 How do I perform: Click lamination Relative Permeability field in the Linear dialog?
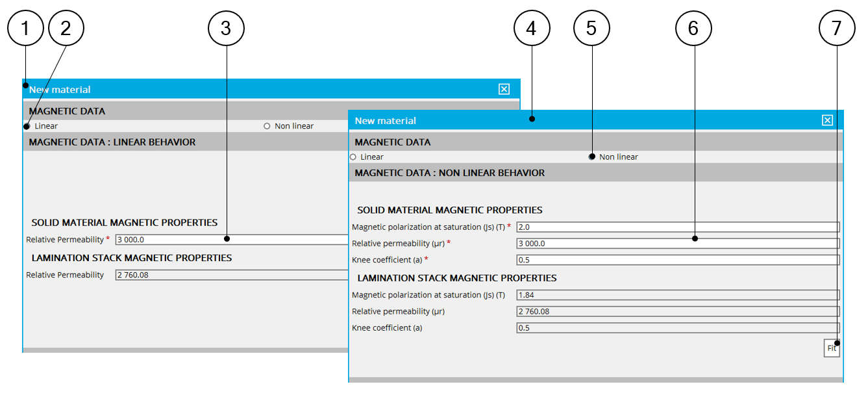coord(231,275)
